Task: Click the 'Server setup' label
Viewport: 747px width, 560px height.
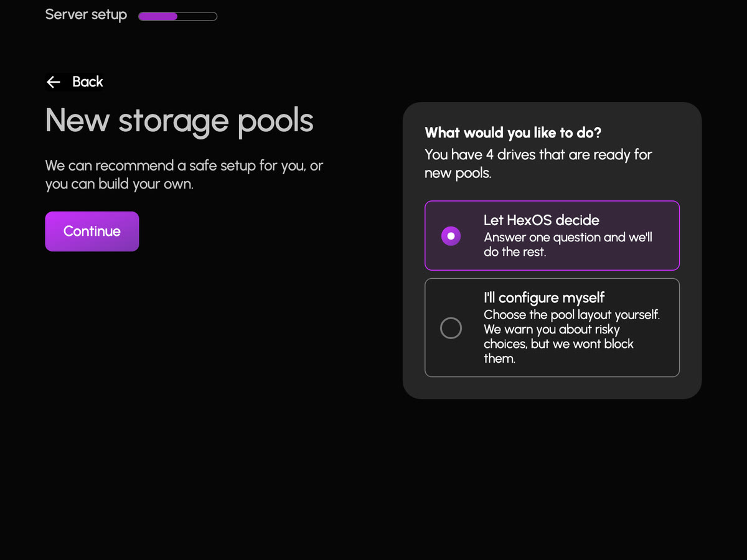Action: [x=86, y=14]
